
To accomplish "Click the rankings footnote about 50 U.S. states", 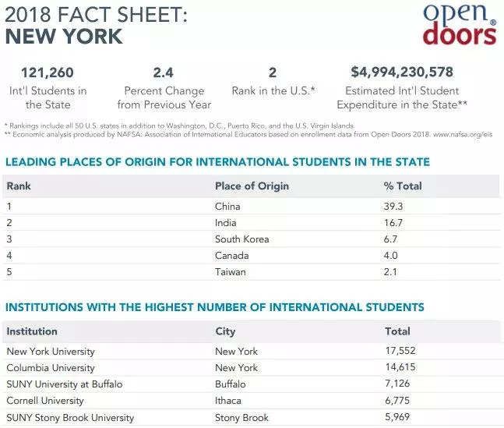I will (180, 126).
